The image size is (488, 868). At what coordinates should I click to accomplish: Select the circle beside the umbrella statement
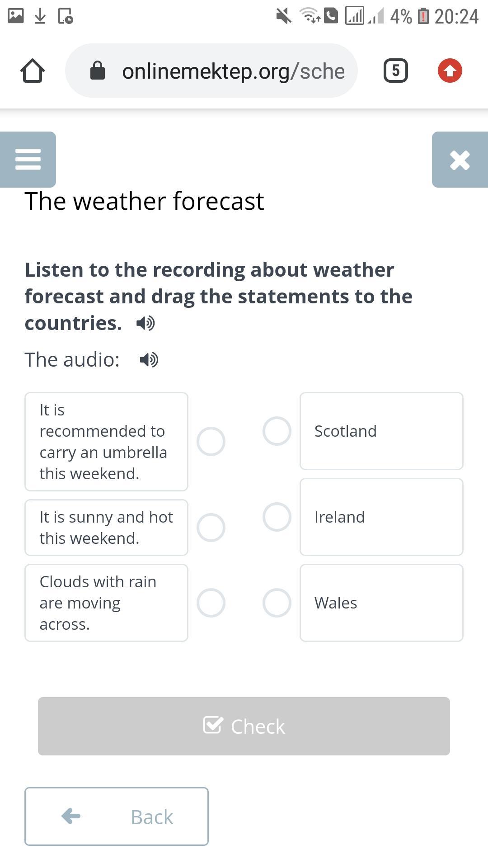211,442
